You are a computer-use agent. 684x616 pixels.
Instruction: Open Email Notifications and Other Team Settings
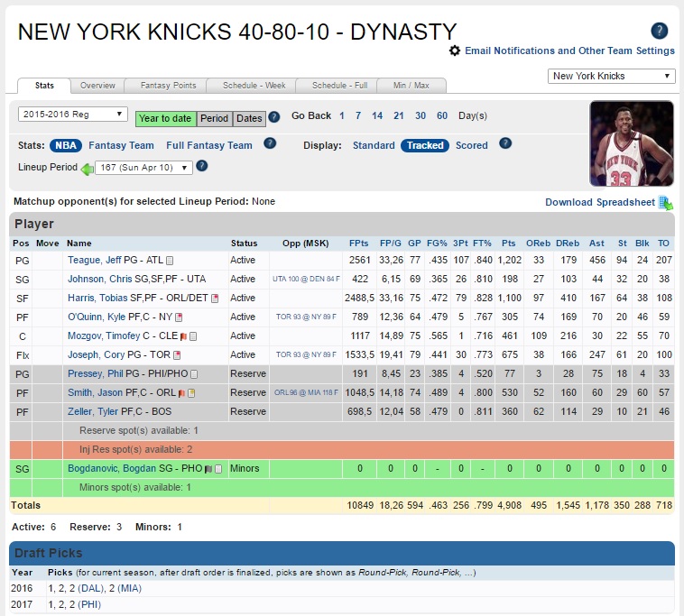pyautogui.click(x=569, y=51)
